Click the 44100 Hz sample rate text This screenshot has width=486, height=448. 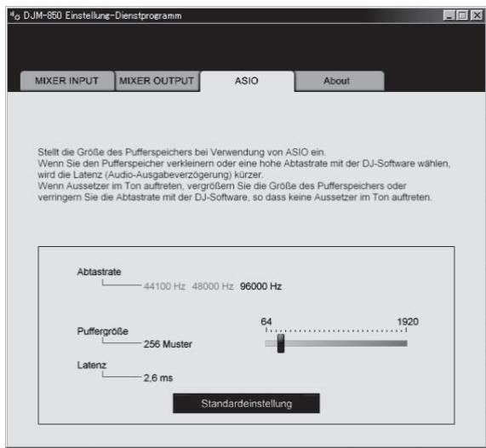pos(164,286)
